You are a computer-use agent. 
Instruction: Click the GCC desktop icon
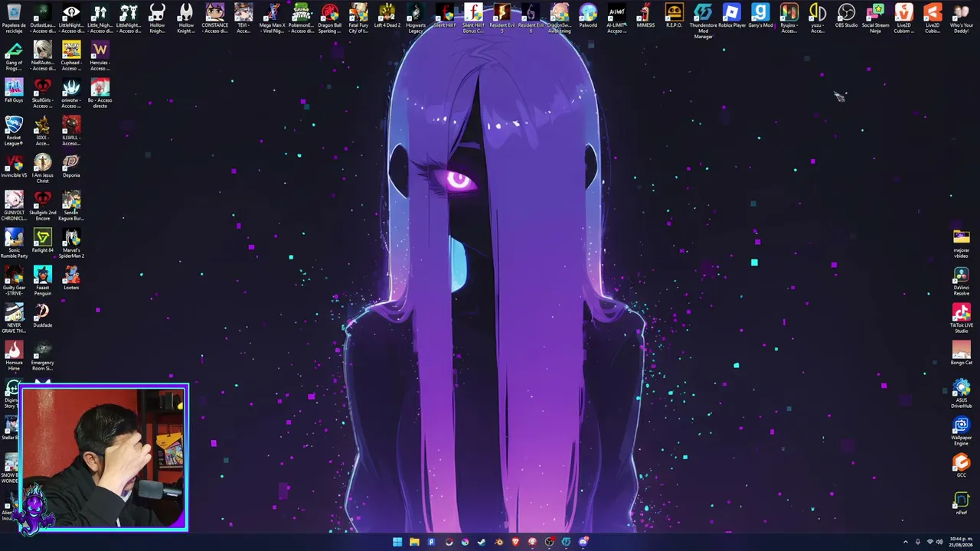pyautogui.click(x=961, y=465)
